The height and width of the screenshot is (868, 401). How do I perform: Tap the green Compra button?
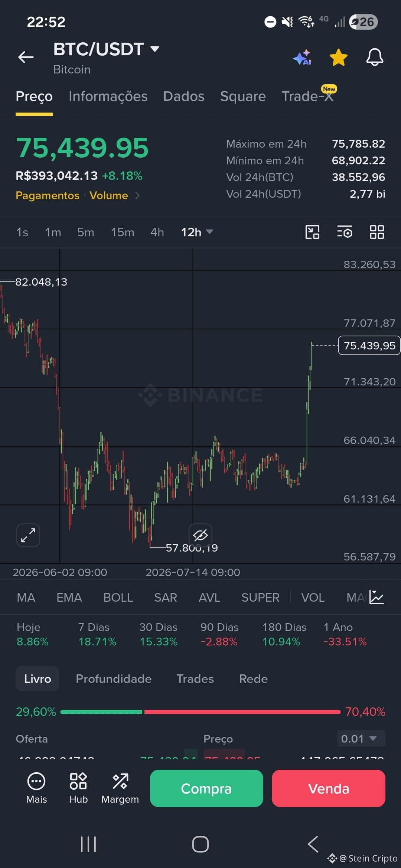tap(206, 788)
